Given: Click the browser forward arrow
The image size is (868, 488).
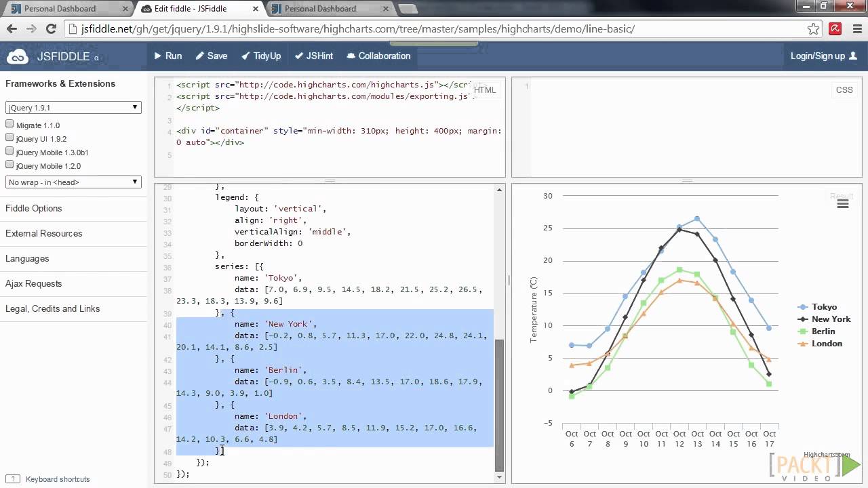Looking at the screenshot, I should (x=31, y=29).
